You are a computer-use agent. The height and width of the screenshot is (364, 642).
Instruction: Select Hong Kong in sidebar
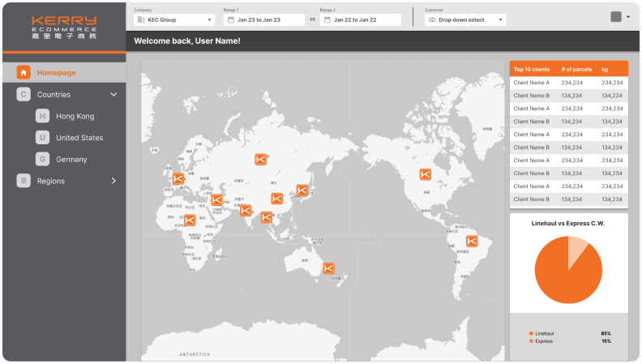coord(75,117)
